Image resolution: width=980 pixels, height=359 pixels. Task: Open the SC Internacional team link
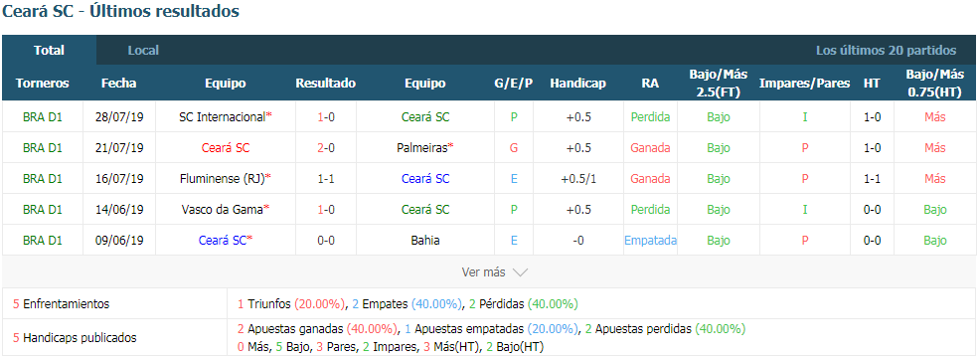(222, 117)
